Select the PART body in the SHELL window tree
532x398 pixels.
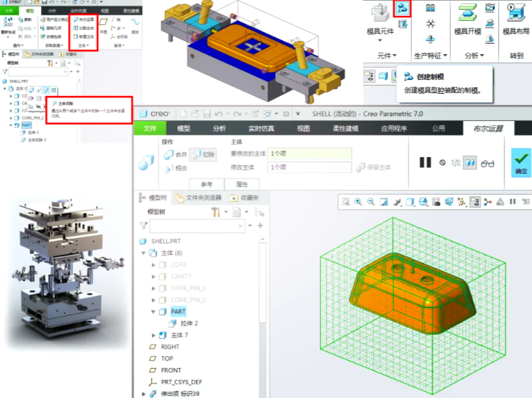[x=178, y=312]
